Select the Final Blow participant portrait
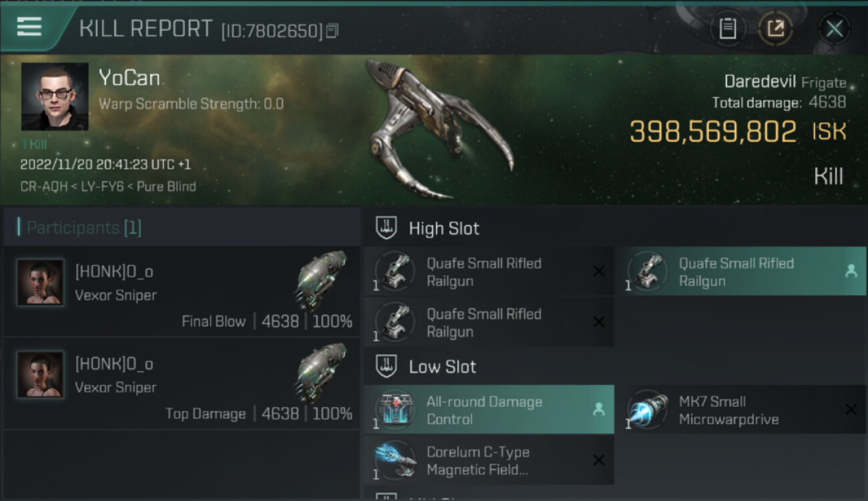The image size is (868, 501). 40,283
